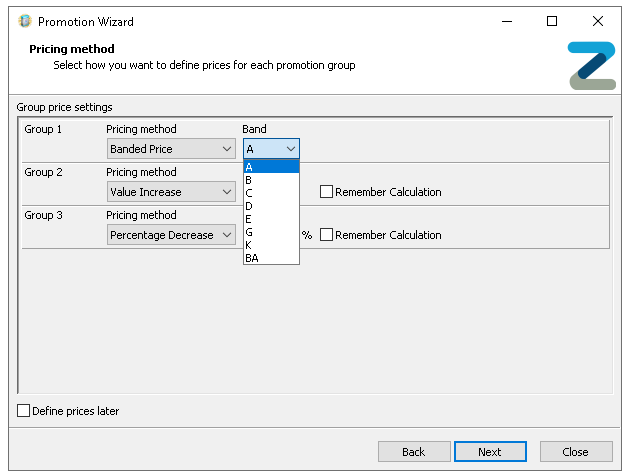Expand Group 3 Percentage Decrease dropdown
Image resolution: width=626 pixels, height=472 pixels.
tap(171, 235)
